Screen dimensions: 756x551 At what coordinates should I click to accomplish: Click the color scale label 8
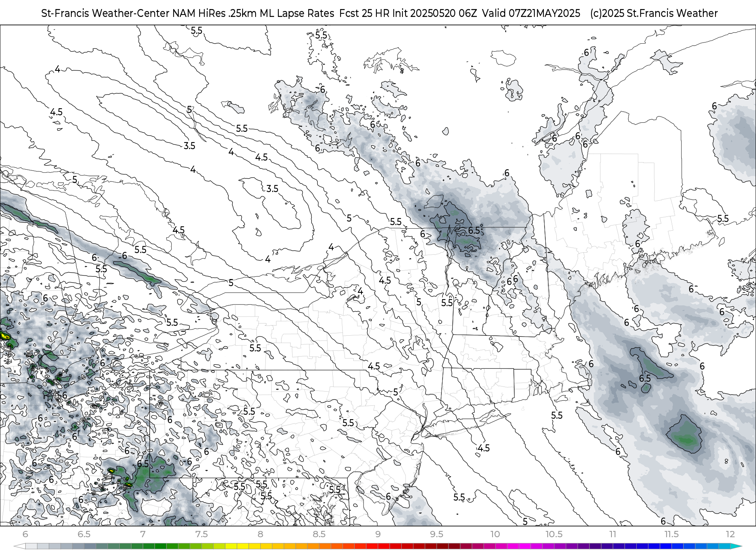click(260, 534)
